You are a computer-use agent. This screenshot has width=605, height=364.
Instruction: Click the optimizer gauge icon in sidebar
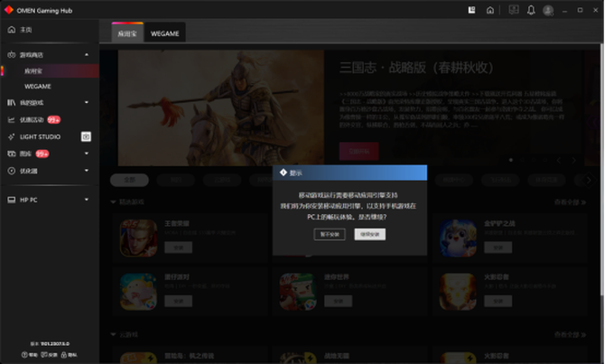pyautogui.click(x=12, y=171)
